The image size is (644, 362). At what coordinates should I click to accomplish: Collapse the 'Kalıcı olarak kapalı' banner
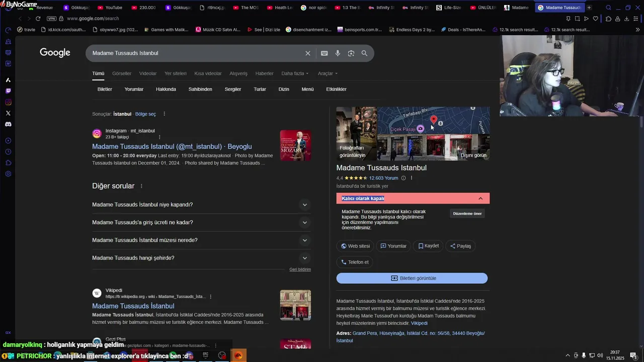click(480, 199)
